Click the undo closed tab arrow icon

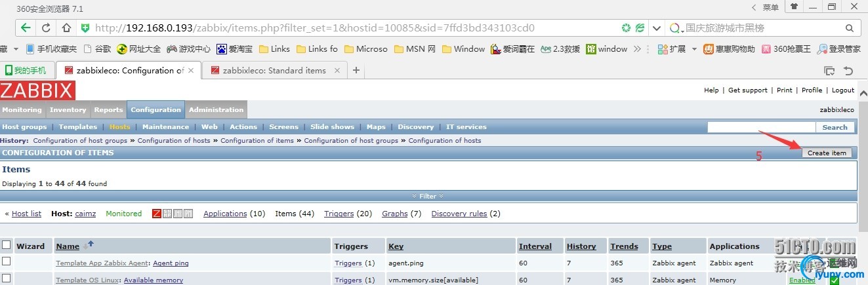[848, 71]
